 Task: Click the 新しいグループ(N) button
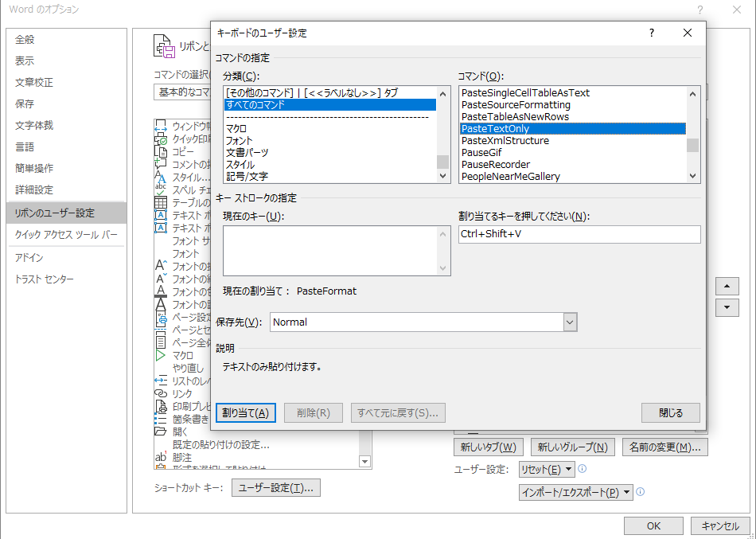point(573,447)
